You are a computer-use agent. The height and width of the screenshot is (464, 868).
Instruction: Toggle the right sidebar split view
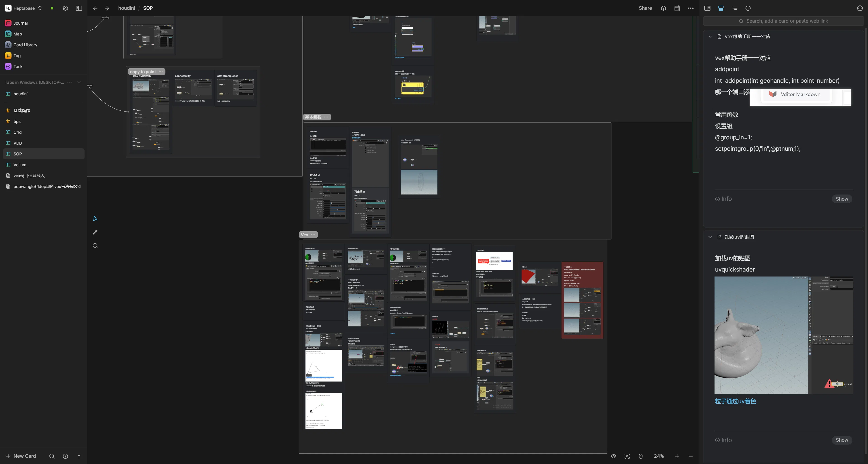pos(707,8)
